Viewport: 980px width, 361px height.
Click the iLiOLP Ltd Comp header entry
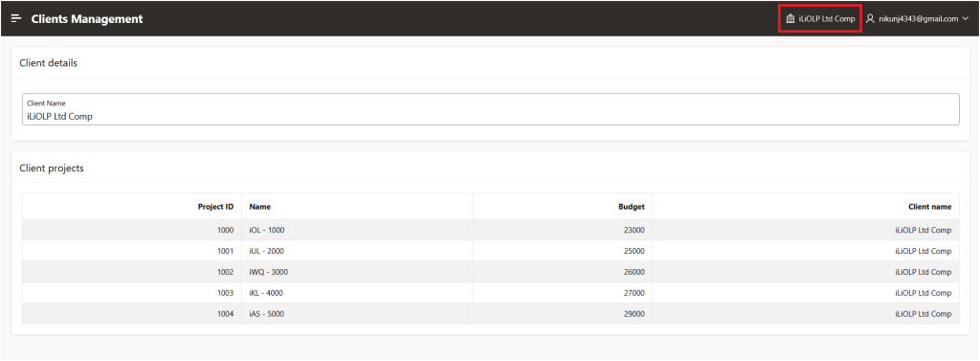coord(820,19)
